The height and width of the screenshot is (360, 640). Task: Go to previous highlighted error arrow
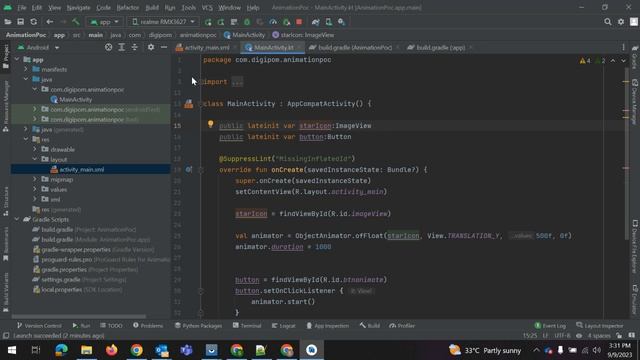(613, 61)
